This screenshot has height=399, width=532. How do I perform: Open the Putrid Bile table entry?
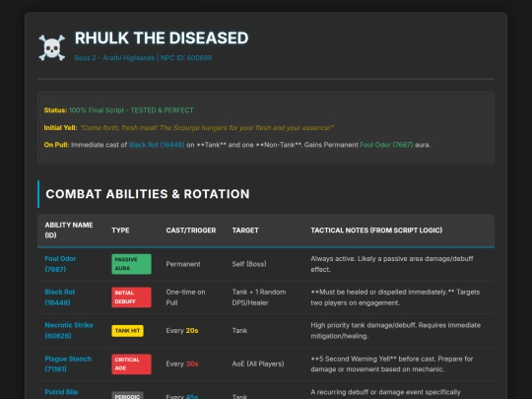tap(61, 392)
